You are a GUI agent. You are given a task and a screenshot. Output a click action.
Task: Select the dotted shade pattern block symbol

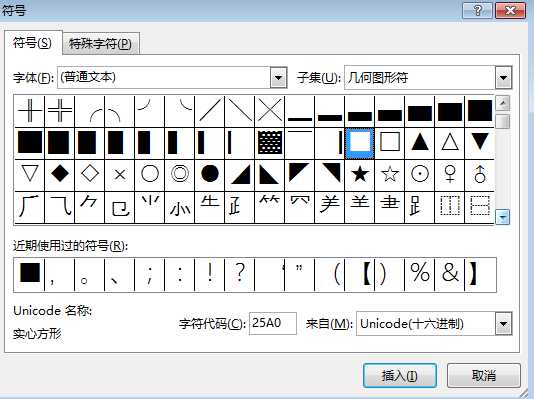pos(270,143)
